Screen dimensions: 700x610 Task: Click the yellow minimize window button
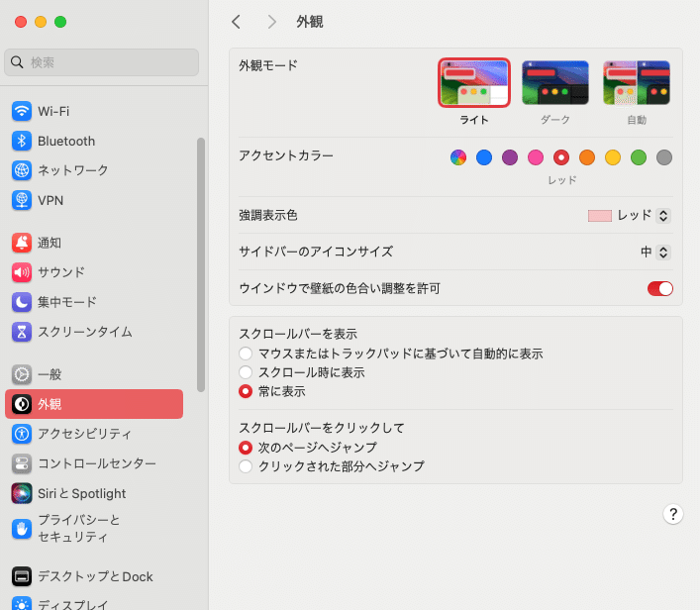pyautogui.click(x=41, y=22)
